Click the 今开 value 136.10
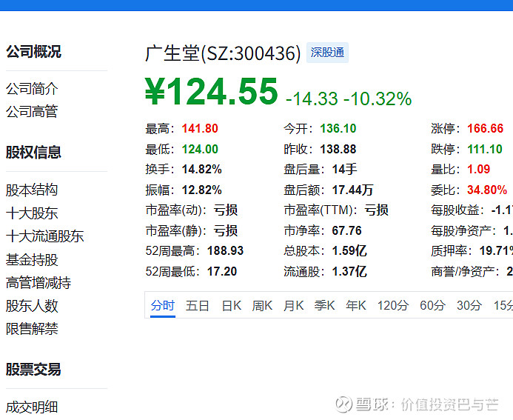This screenshot has height=420, width=513. point(338,129)
